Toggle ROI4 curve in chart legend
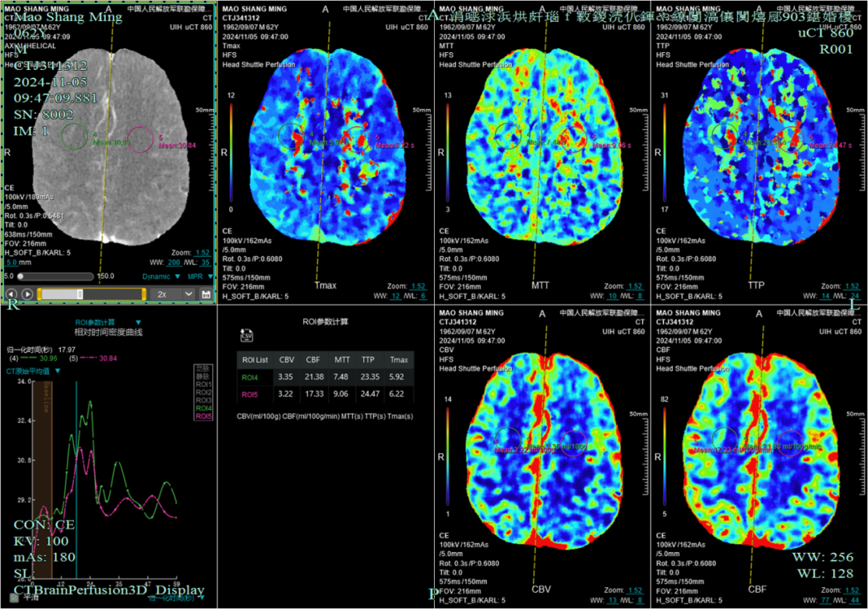This screenshot has height=609, width=868. coord(203,408)
